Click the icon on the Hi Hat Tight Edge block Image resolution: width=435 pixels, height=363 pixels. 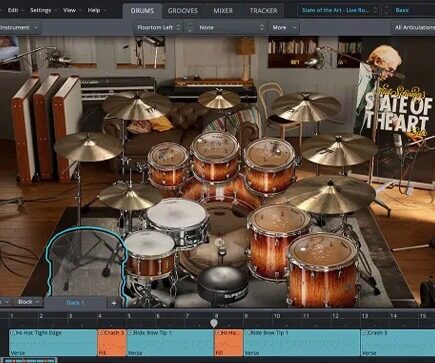tap(13, 333)
